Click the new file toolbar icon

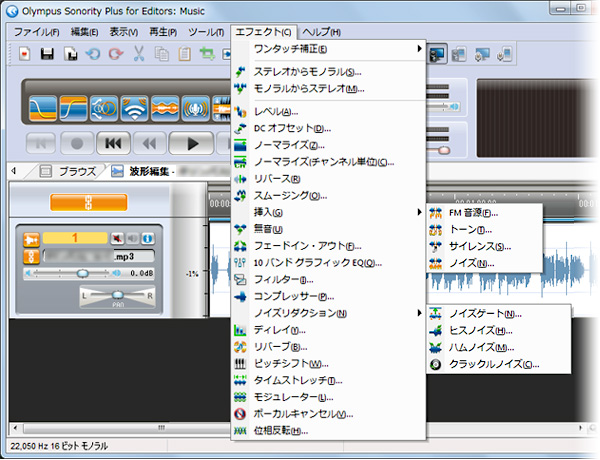(x=24, y=54)
